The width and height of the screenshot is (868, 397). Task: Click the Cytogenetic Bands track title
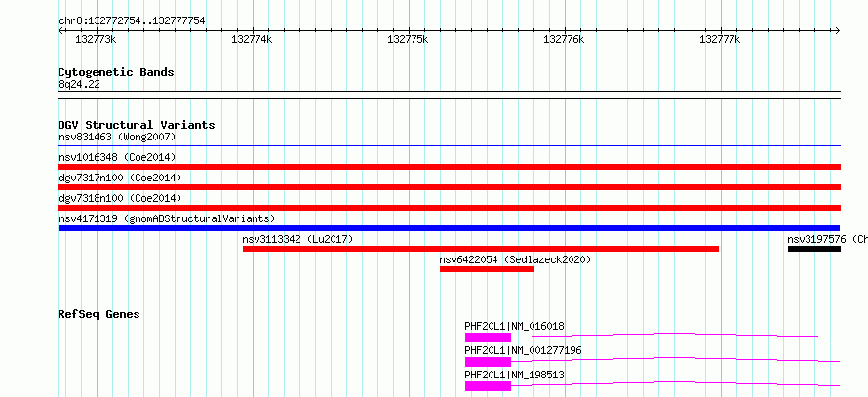tap(116, 72)
